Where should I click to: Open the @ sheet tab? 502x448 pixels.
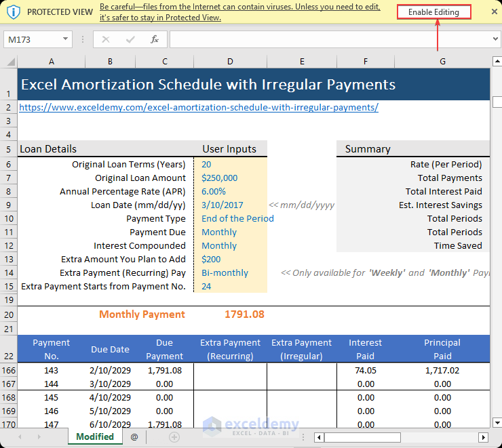134,437
